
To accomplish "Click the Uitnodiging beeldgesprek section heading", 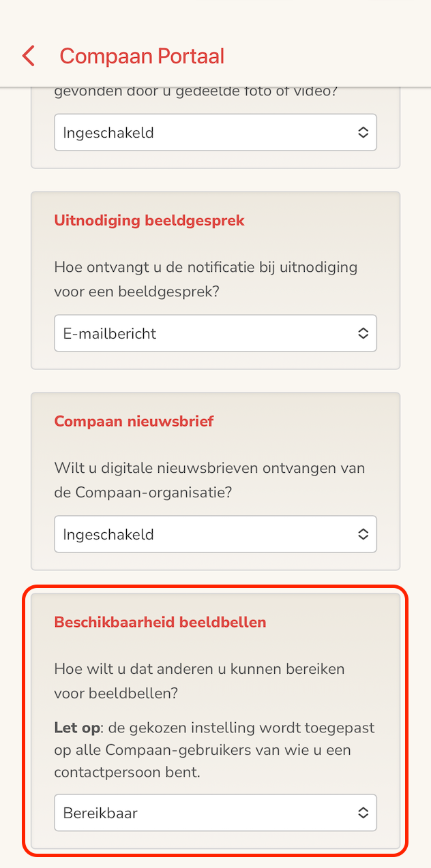I will 149,220.
